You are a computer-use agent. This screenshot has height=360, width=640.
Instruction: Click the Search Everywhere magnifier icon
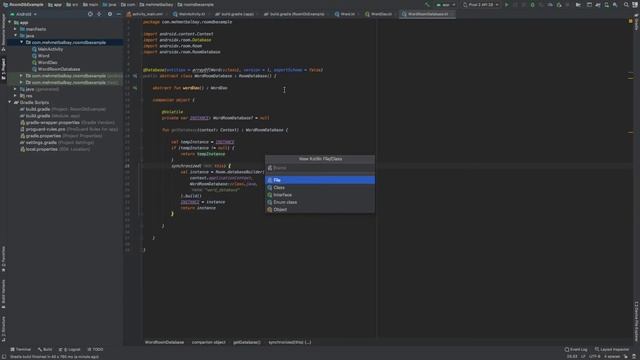point(626,4)
